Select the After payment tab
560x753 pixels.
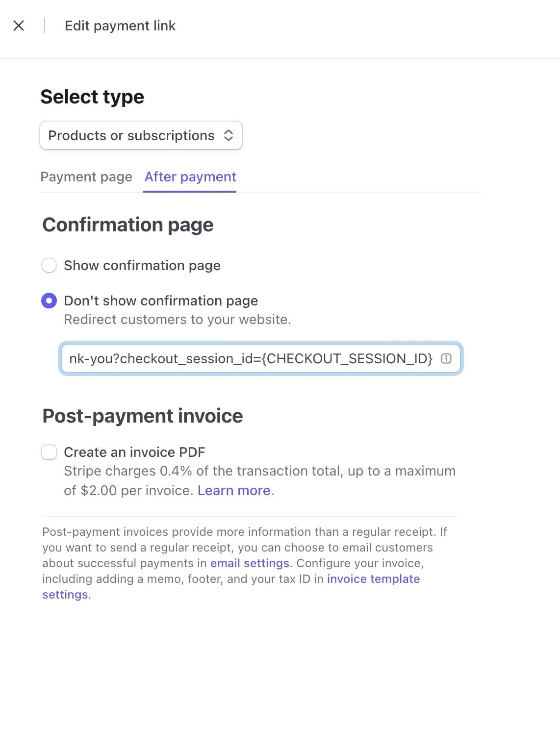click(189, 177)
